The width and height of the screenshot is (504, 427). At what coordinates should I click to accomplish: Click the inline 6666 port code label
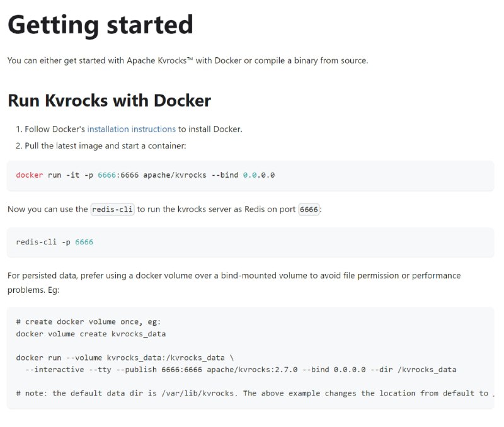pos(309,210)
